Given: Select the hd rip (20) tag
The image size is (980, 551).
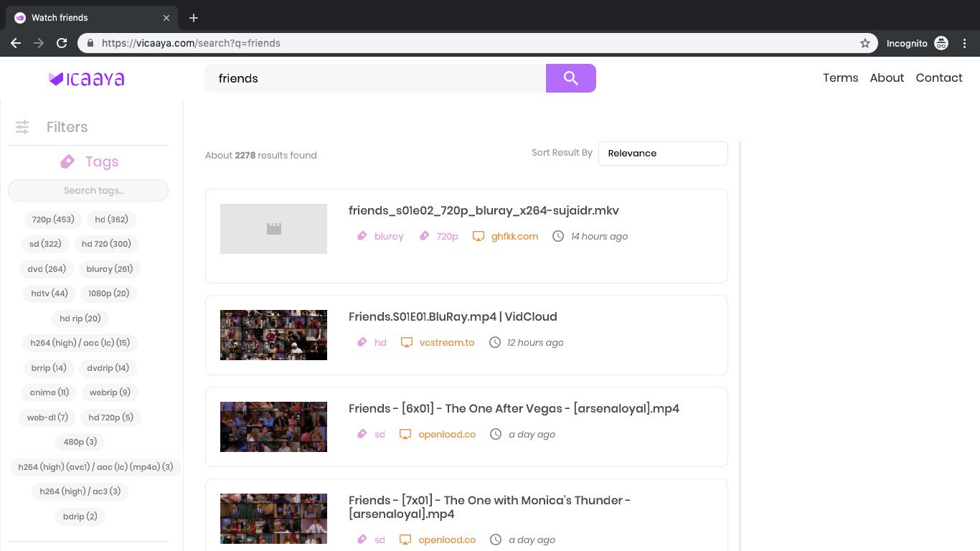Looking at the screenshot, I should (80, 319).
